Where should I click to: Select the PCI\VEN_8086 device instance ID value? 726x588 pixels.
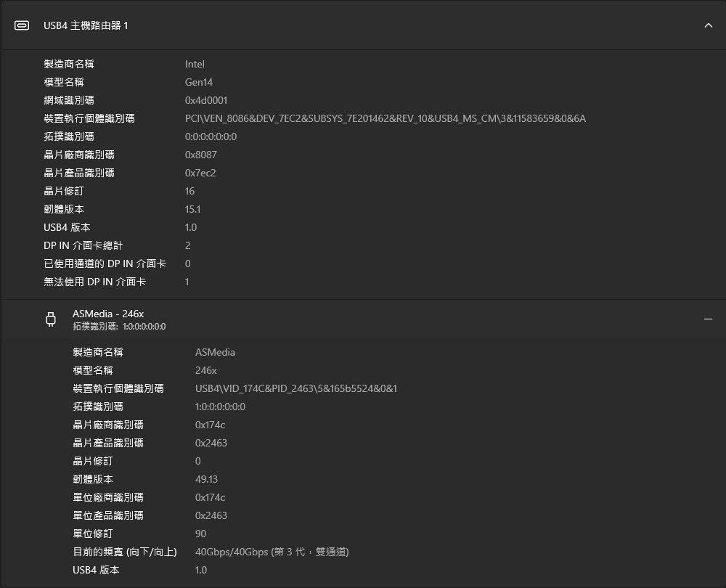[x=386, y=118]
